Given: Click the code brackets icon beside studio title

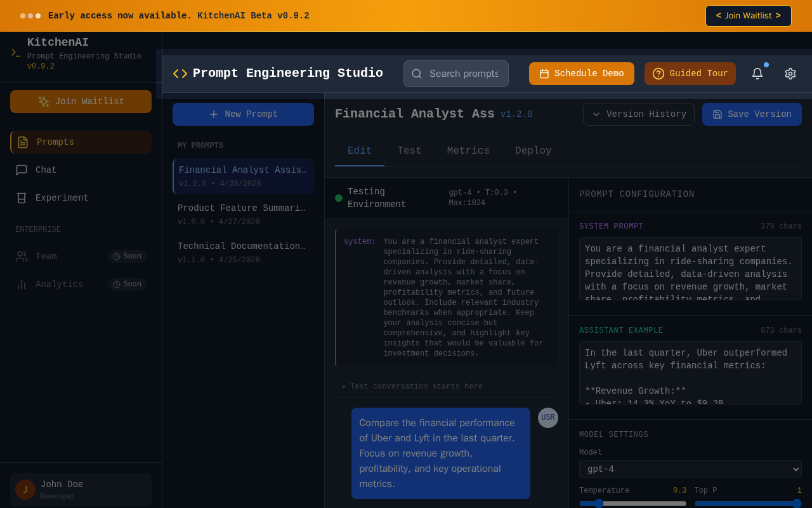Looking at the screenshot, I should pos(180,74).
